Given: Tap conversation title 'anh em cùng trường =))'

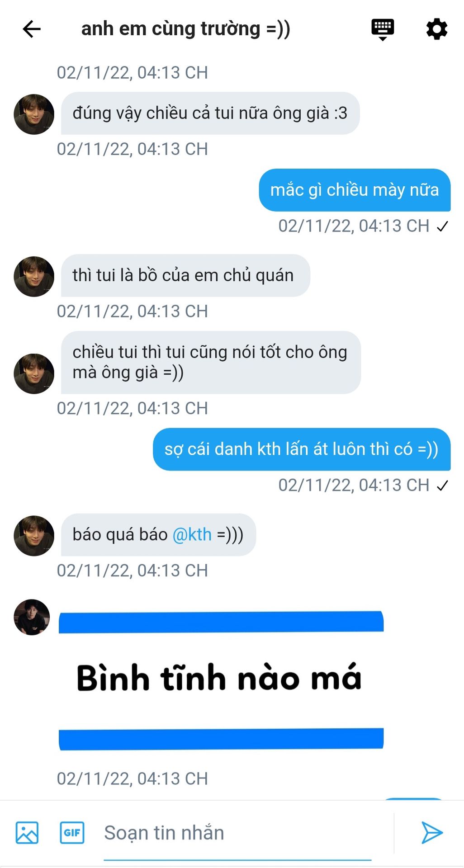Looking at the screenshot, I should 185,29.
